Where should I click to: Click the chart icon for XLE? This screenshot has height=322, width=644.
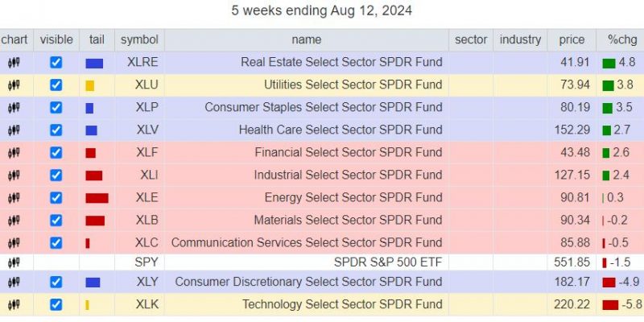[x=14, y=198]
